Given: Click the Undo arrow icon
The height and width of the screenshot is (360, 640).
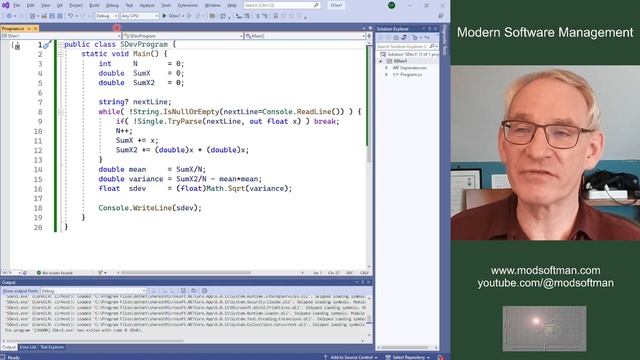Looking at the screenshot, I should 71,16.
